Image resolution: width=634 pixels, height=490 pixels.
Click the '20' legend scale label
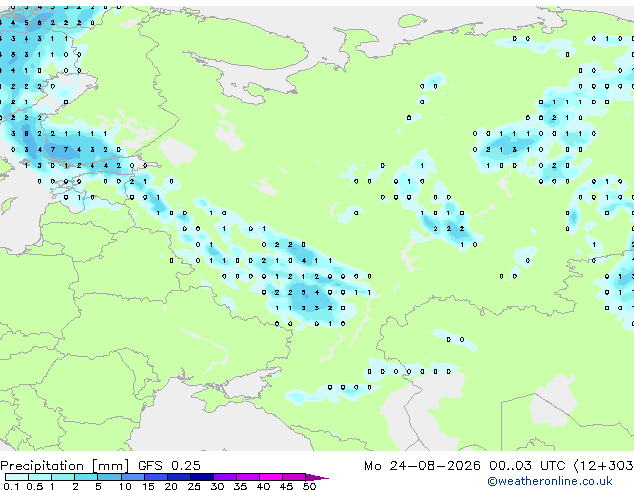tap(171, 486)
